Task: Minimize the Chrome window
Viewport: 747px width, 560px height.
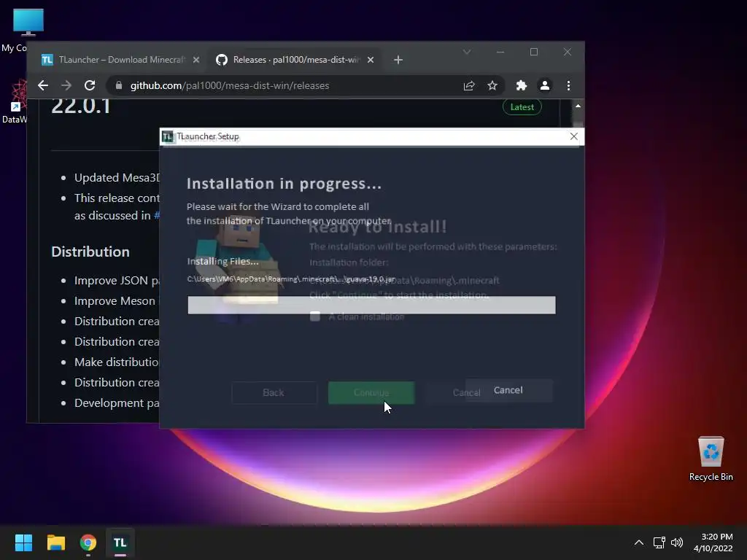Action: (x=500, y=52)
